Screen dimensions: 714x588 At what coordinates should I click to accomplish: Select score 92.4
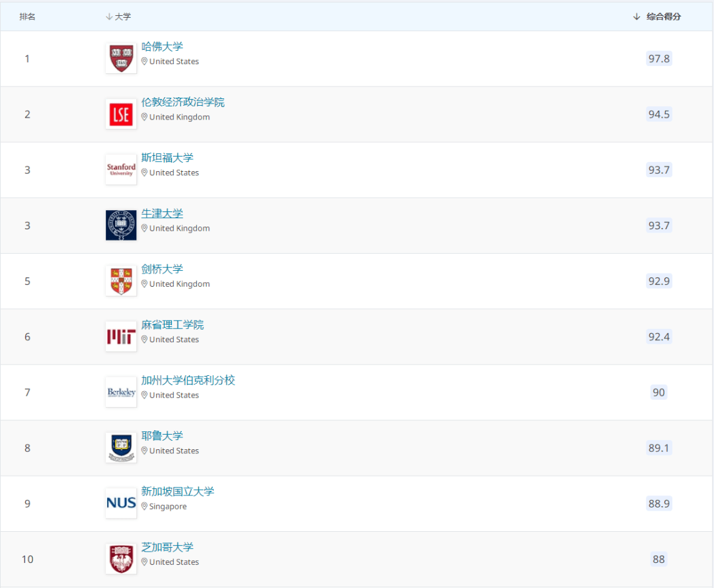659,336
